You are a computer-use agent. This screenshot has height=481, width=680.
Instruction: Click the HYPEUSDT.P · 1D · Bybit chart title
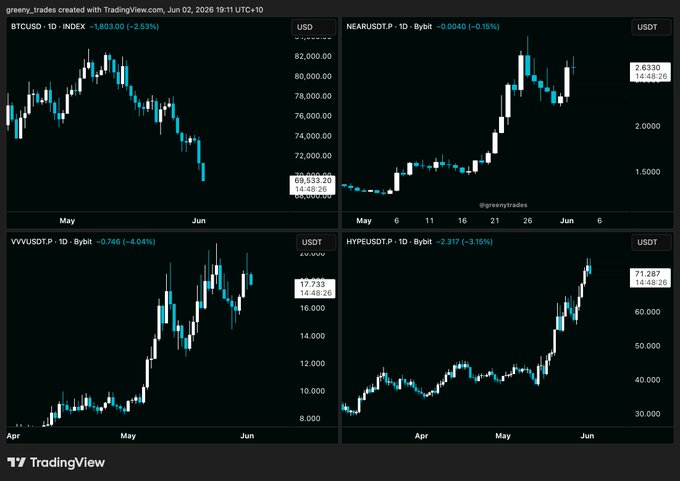pyautogui.click(x=389, y=242)
